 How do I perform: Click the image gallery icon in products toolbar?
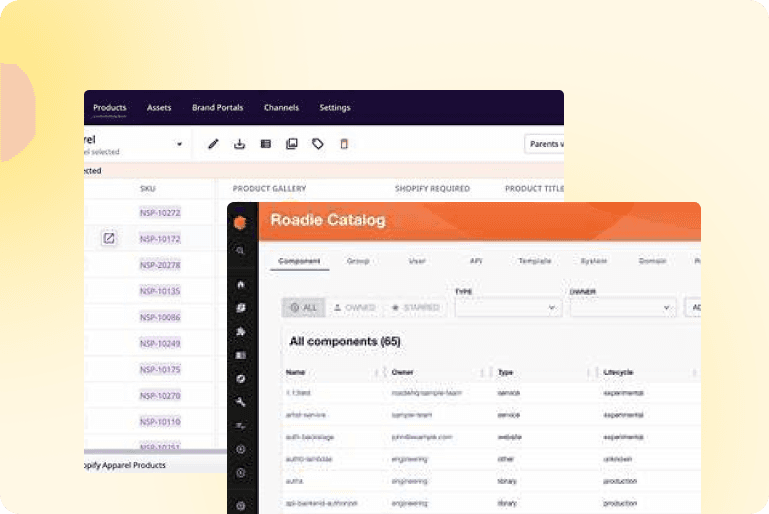point(292,144)
